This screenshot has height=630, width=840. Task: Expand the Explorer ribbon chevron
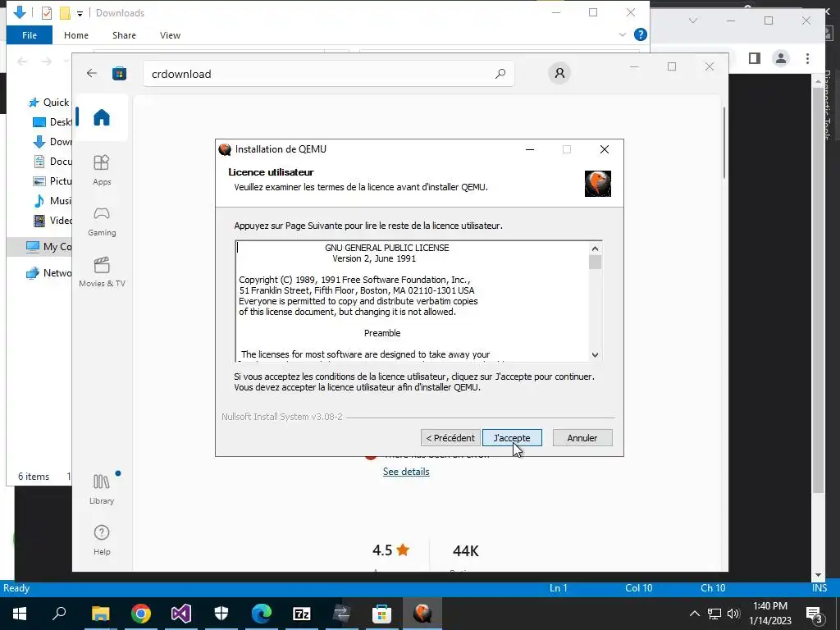tap(623, 34)
